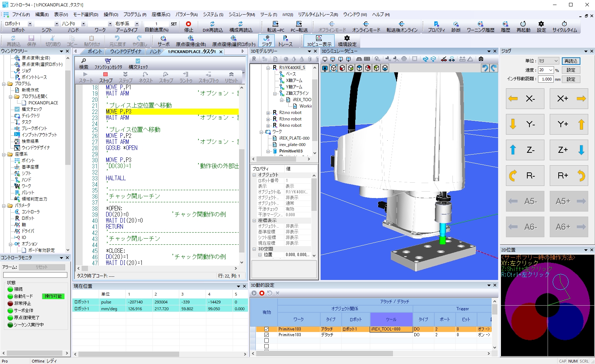Open the サイクルタイム cycle time tool
The height and width of the screenshot is (364, 595).
[564, 26]
